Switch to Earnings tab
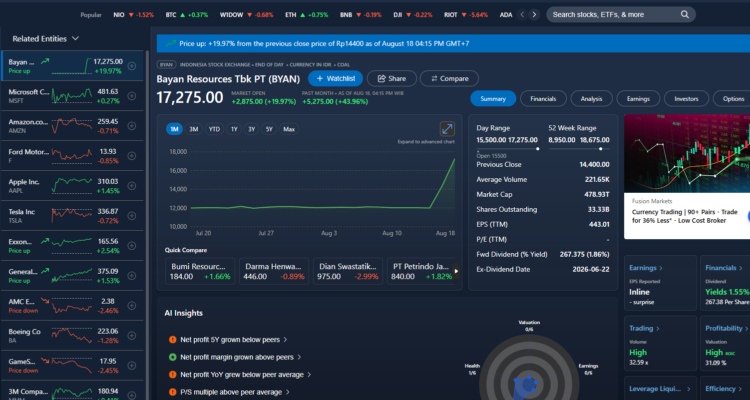 click(639, 99)
